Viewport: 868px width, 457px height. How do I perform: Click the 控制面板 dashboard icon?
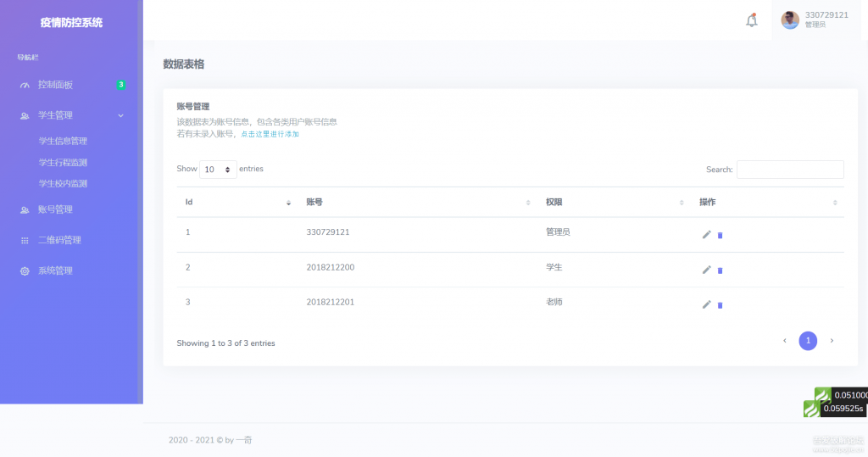click(x=25, y=86)
